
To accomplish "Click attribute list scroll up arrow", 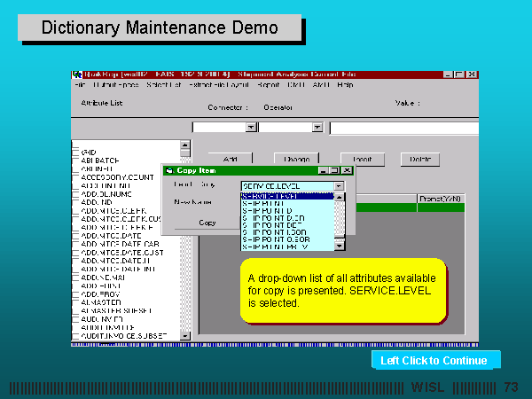I will 184,145.
